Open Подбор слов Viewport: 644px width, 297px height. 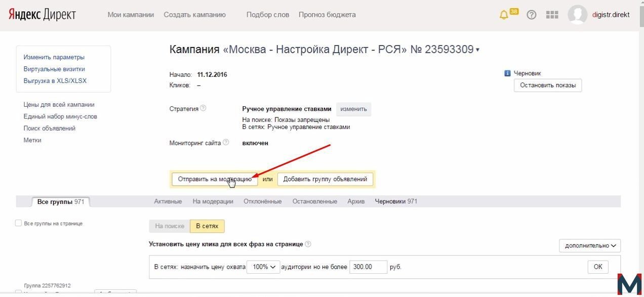pos(268,15)
